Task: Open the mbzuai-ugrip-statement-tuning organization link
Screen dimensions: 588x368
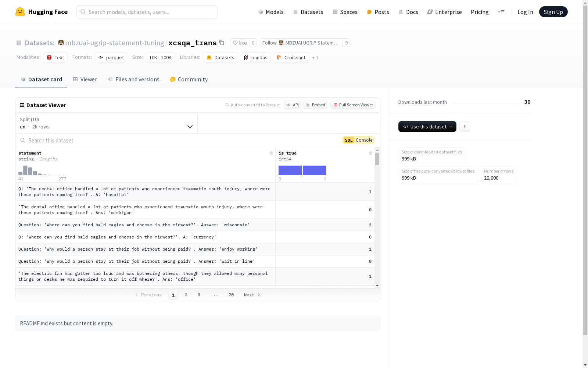Action: coord(115,43)
